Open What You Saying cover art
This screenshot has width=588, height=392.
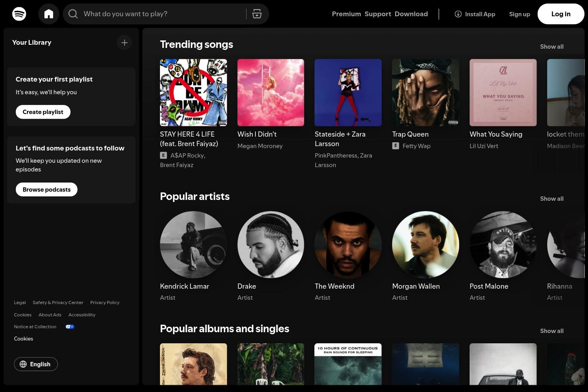503,93
